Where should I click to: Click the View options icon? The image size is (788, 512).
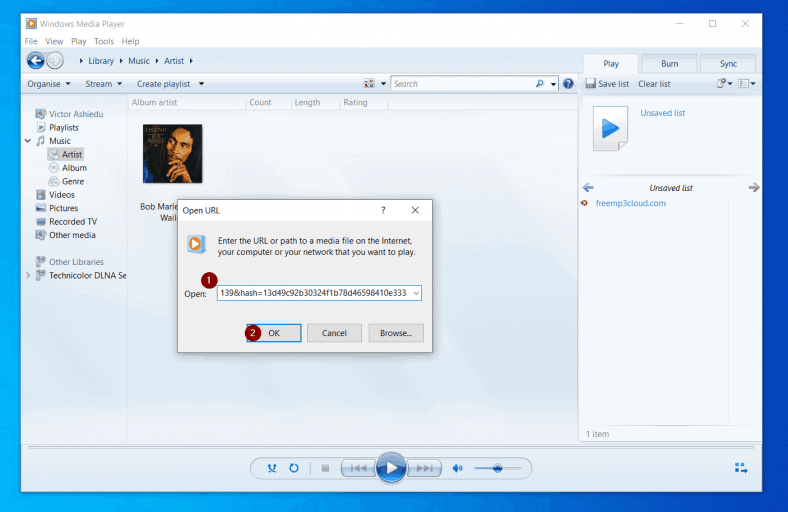(369, 83)
